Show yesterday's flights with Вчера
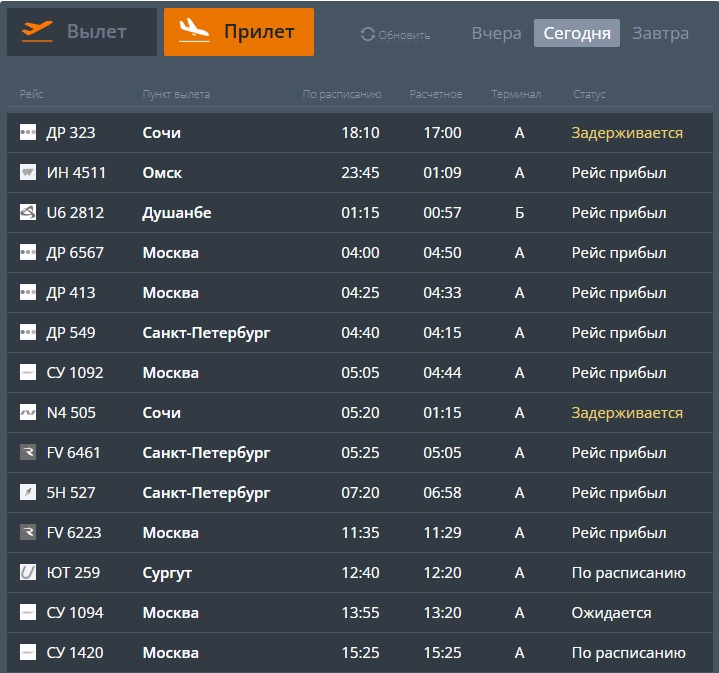Screen dimensions: 719x673 point(496,33)
